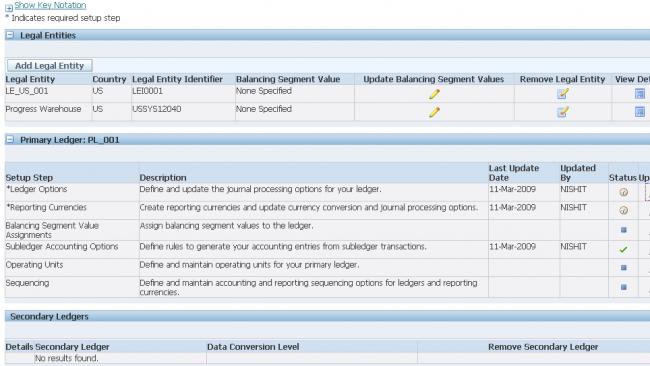Screen dimensions: 650x366
Task: View details icon for Progress Warehouse
Action: (640, 111)
